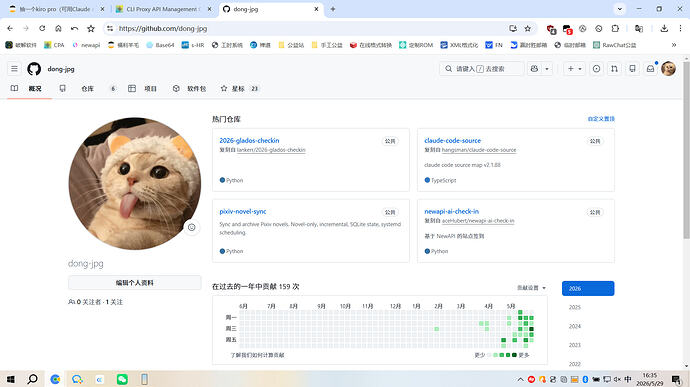Open the newapi bookmark

click(86, 45)
